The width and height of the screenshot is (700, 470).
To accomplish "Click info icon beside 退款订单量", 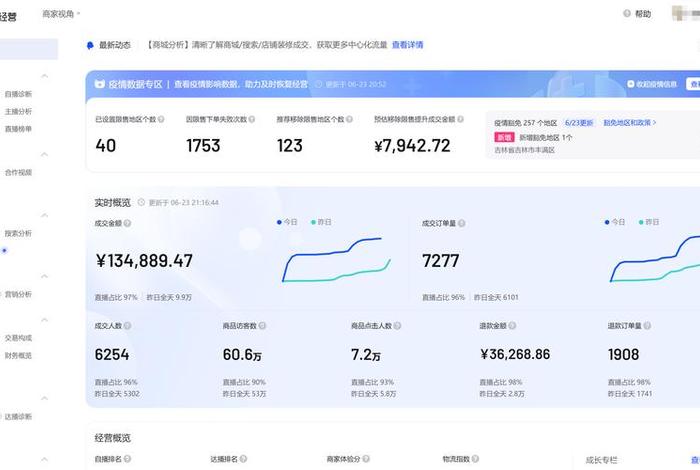I will pyautogui.click(x=647, y=326).
